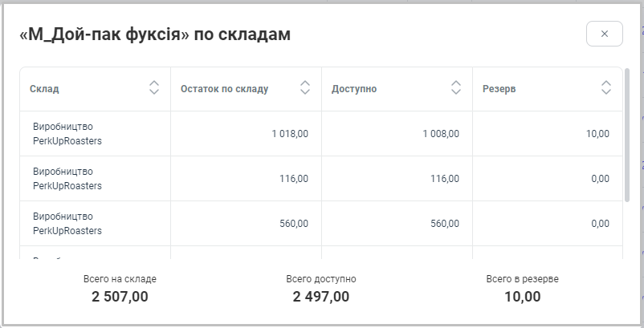
Task: Click sort arrows in the Доступно header
Action: click(x=456, y=88)
